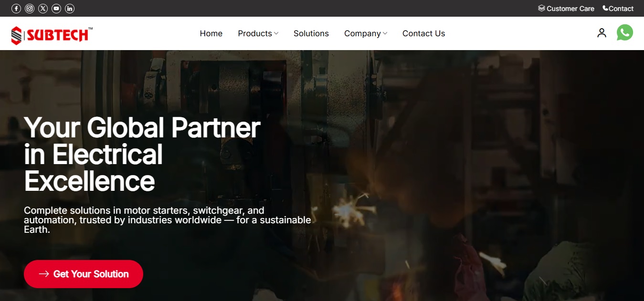Open the Solutions menu item
Screen dimensions: 644x301
(x=311, y=33)
